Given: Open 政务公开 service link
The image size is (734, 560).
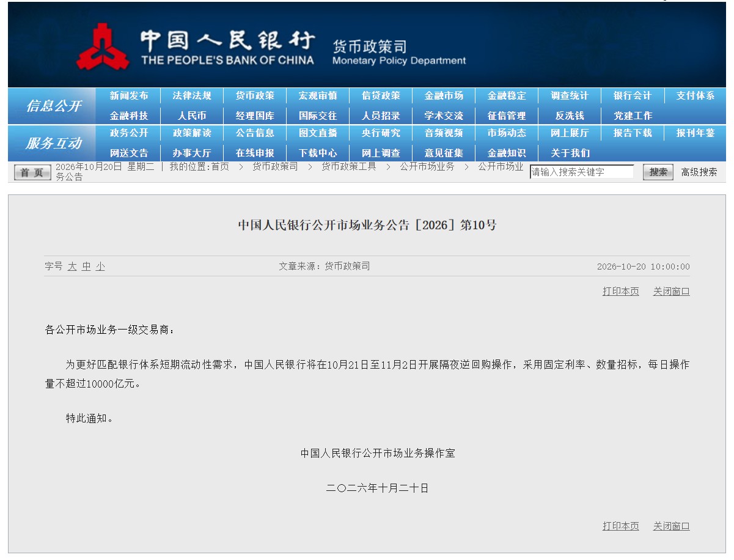Looking at the screenshot, I should click(x=129, y=133).
